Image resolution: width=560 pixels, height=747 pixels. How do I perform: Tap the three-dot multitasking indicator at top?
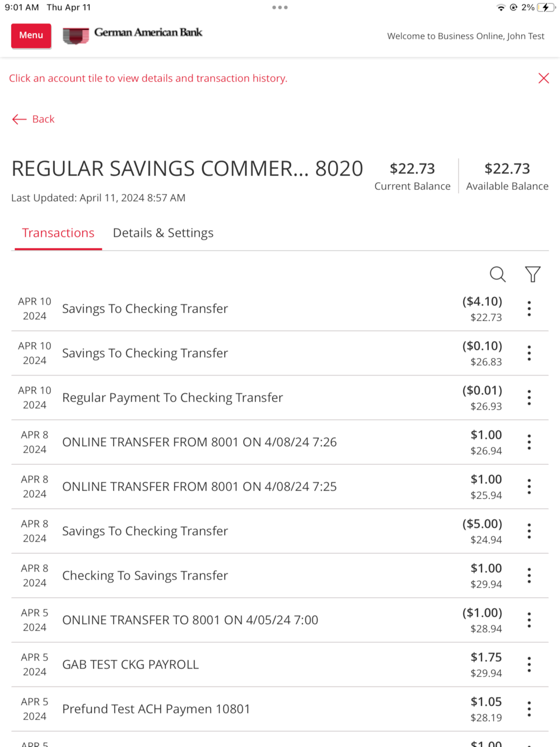[x=280, y=8]
